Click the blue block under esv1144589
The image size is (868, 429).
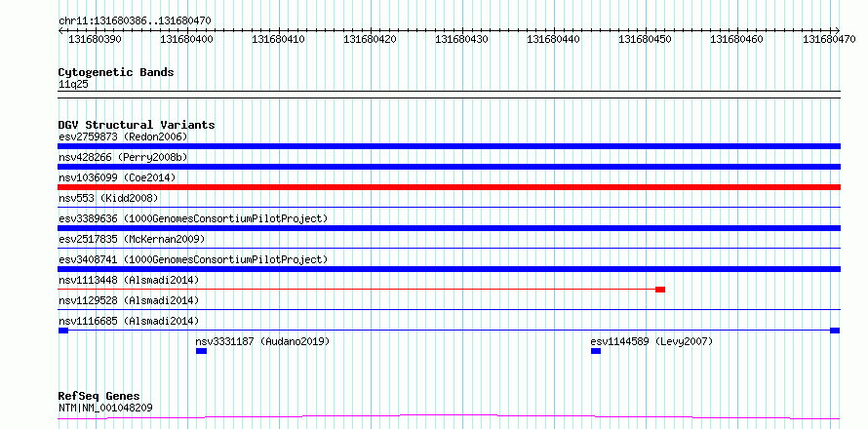(596, 351)
